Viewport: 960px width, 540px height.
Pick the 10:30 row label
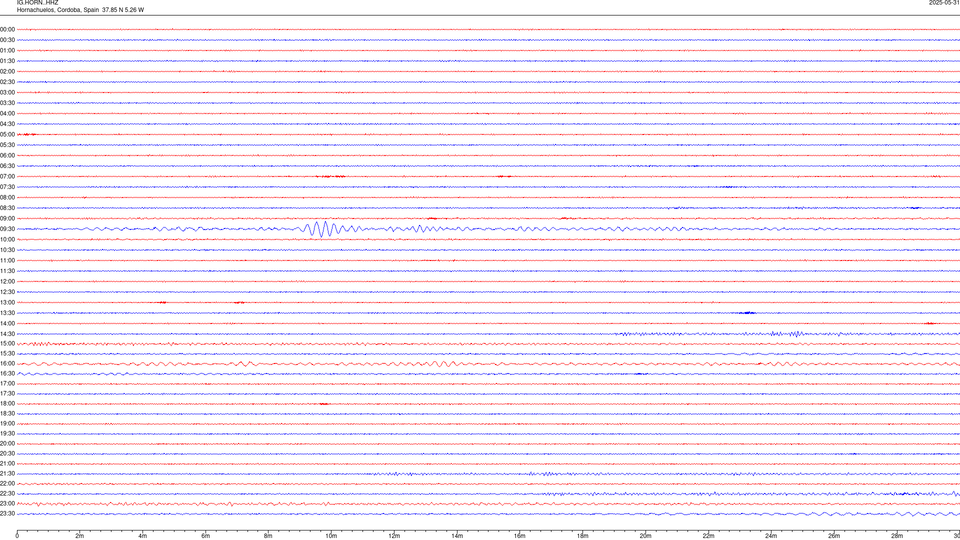point(7,250)
